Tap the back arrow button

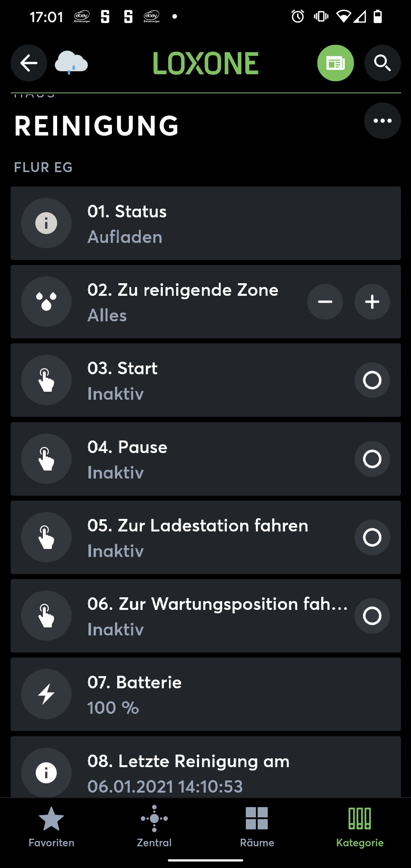pyautogui.click(x=29, y=63)
